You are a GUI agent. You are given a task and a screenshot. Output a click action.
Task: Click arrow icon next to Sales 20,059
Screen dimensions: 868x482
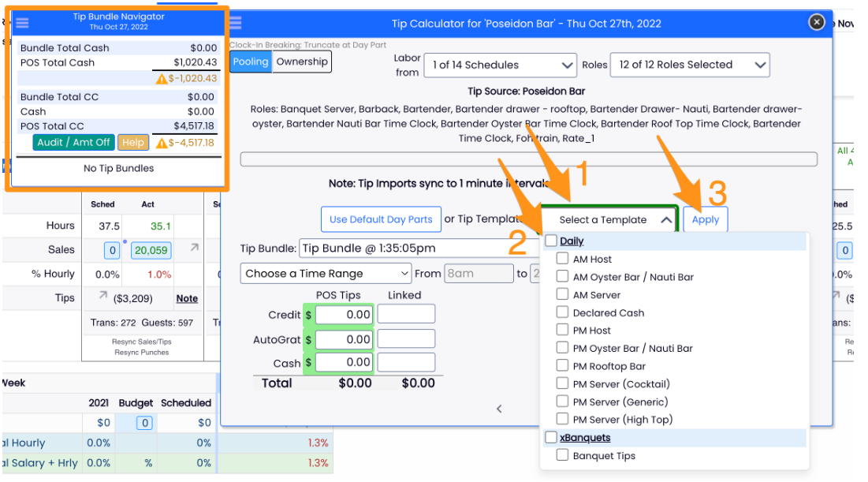pyautogui.click(x=194, y=248)
